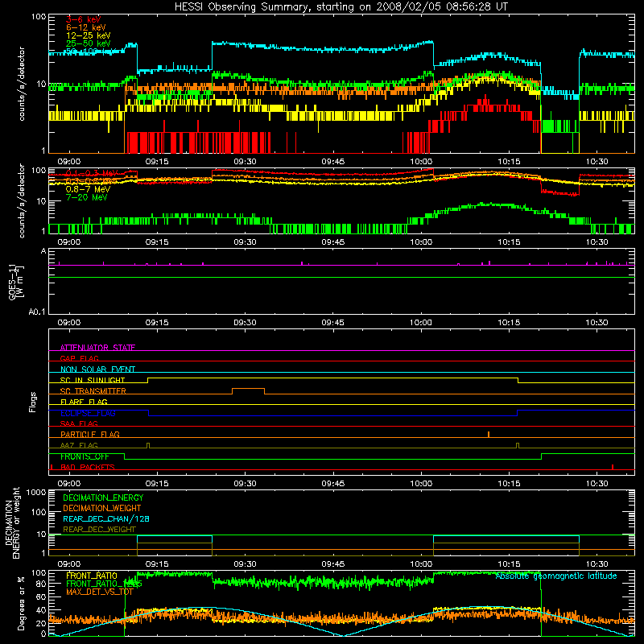Select the SC_IN_SUNLIGHT flag label
Viewport: 644px width, 644px height.
(93, 380)
